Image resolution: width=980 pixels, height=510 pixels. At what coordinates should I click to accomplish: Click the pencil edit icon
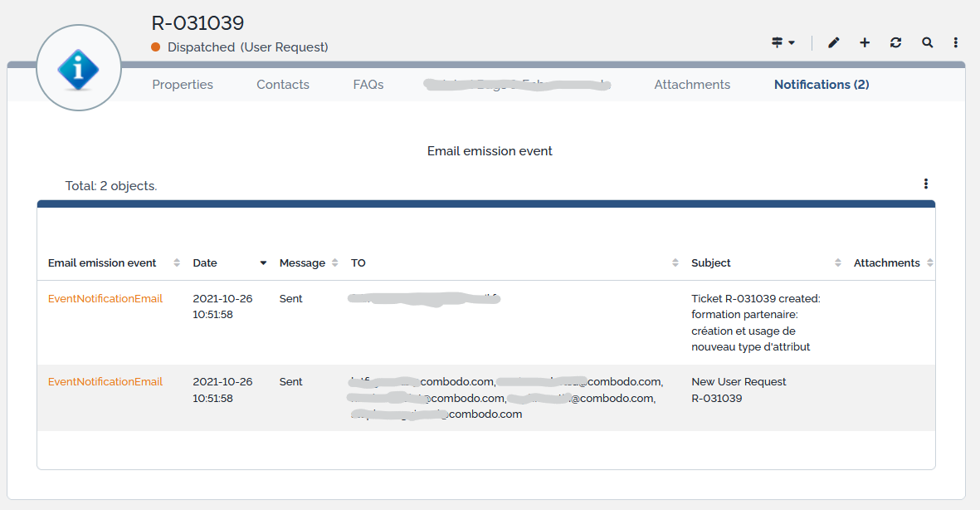(x=834, y=42)
